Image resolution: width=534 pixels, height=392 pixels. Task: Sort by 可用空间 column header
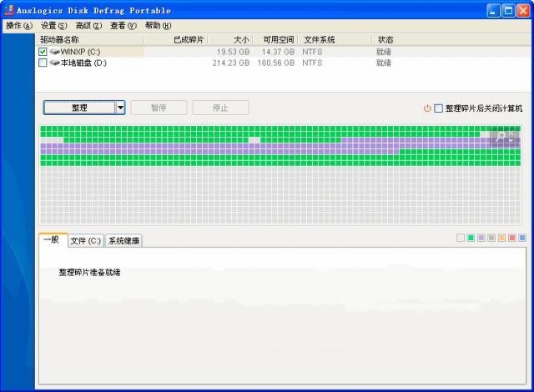point(275,40)
